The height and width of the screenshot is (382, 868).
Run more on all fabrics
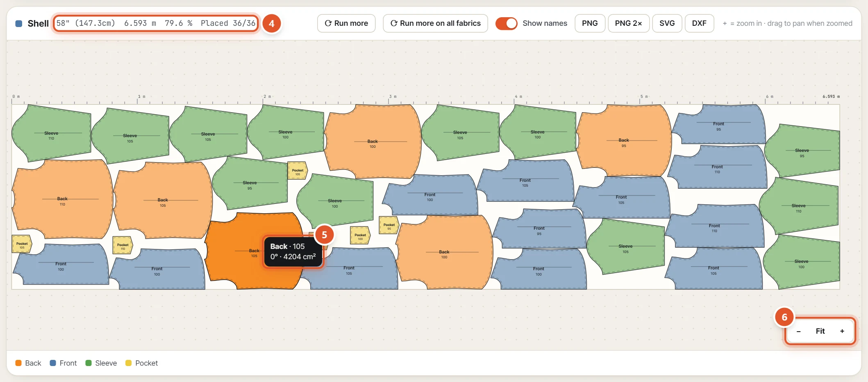pyautogui.click(x=435, y=23)
